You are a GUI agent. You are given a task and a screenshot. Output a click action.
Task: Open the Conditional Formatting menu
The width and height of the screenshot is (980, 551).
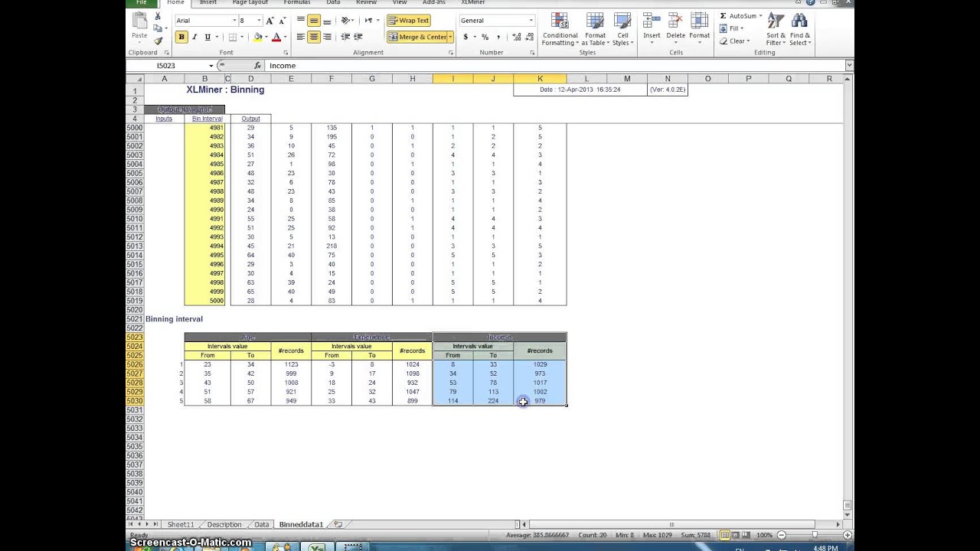[x=560, y=30]
